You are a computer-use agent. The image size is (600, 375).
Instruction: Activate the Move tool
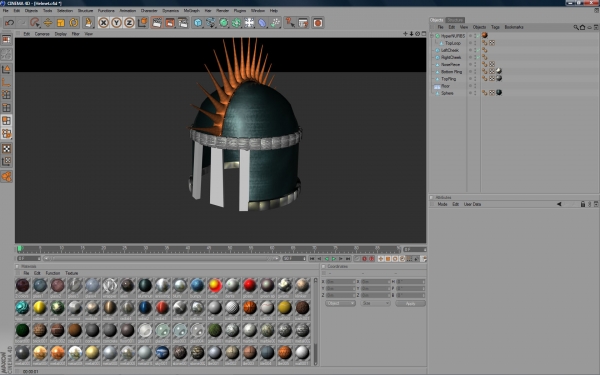(47, 23)
